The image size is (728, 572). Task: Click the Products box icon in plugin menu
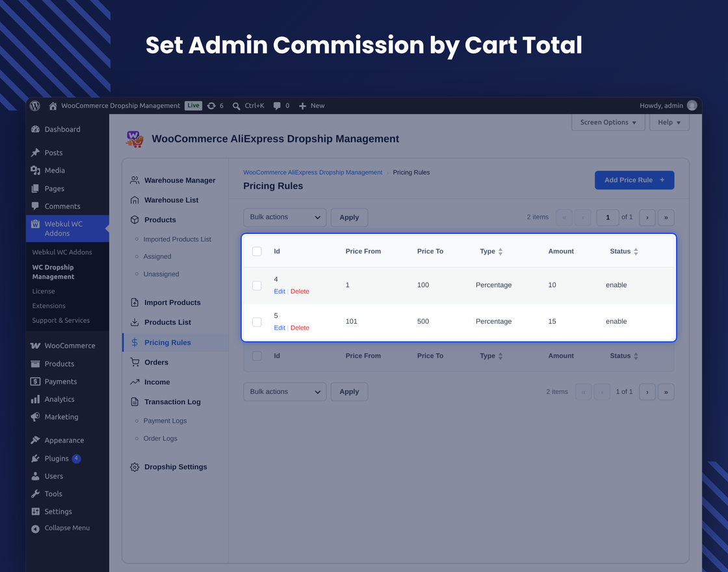(135, 220)
